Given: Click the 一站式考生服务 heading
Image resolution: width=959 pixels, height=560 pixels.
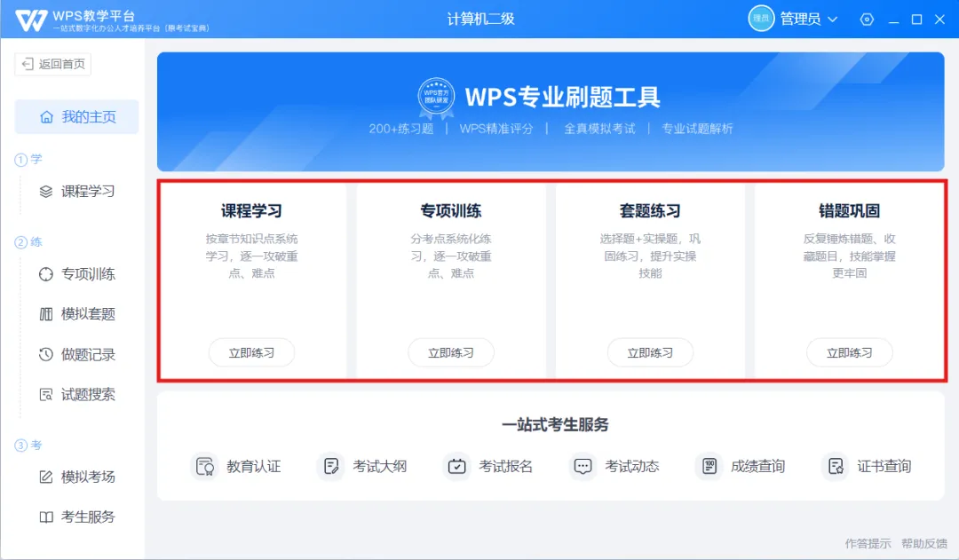Looking at the screenshot, I should [x=555, y=424].
